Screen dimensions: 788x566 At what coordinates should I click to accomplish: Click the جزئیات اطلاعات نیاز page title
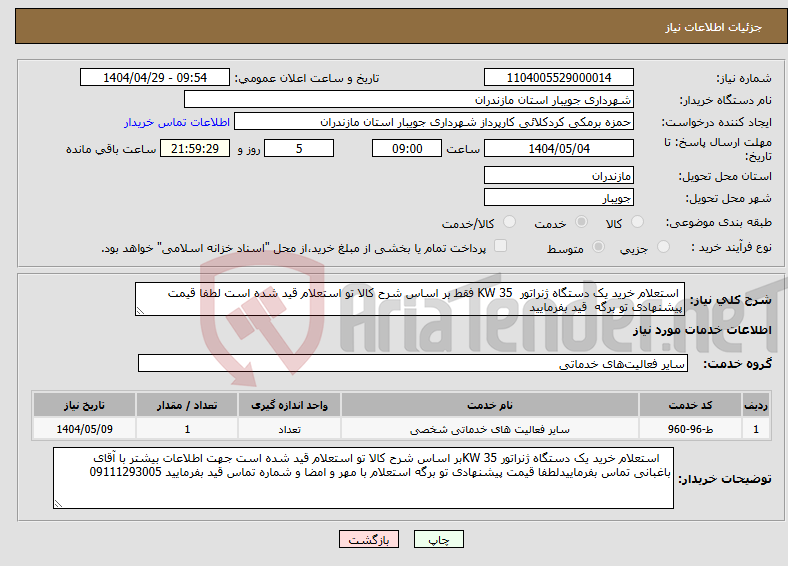tap(714, 27)
